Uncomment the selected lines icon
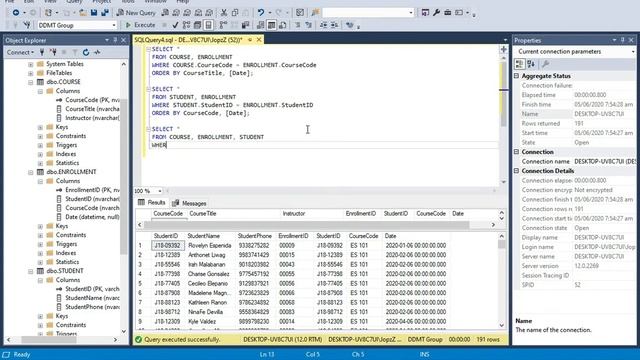 309,25
